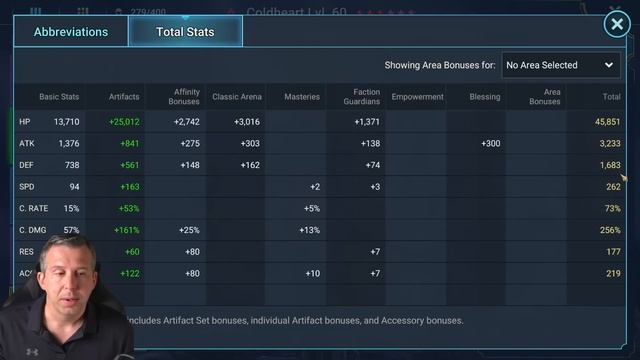Image resolution: width=640 pixels, height=360 pixels.
Task: Click the Faction Guardians column header
Action: coord(362,97)
